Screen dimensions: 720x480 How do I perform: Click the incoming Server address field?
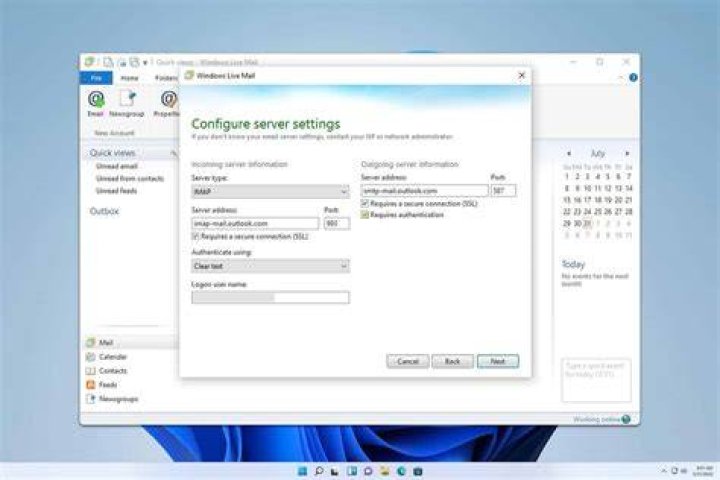click(255, 223)
